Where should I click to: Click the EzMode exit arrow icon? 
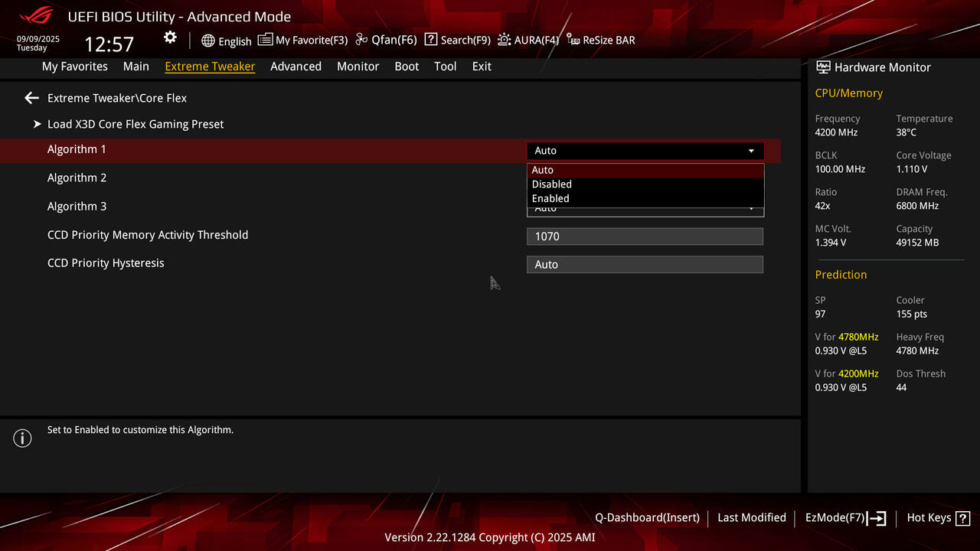(x=877, y=518)
